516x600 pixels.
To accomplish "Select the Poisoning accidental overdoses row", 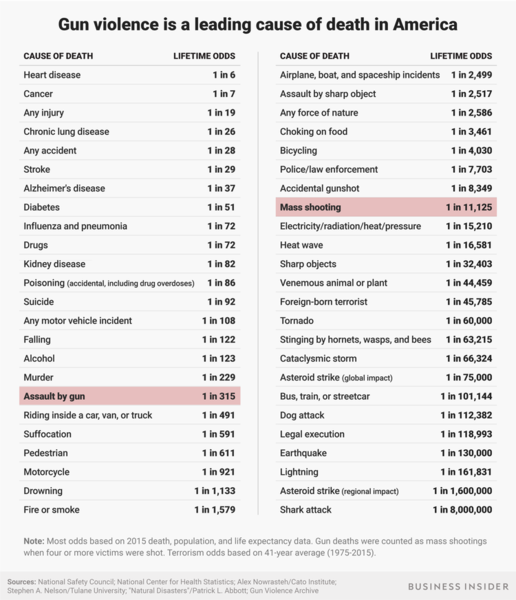I will [x=130, y=283].
